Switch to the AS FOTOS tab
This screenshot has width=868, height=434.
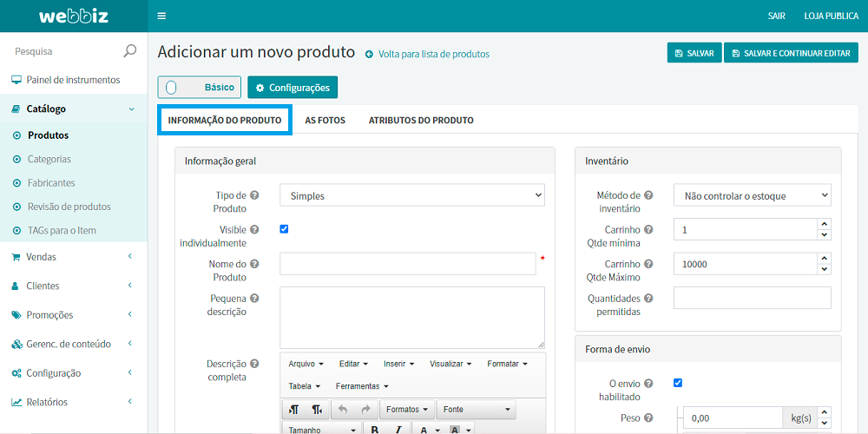tap(325, 121)
